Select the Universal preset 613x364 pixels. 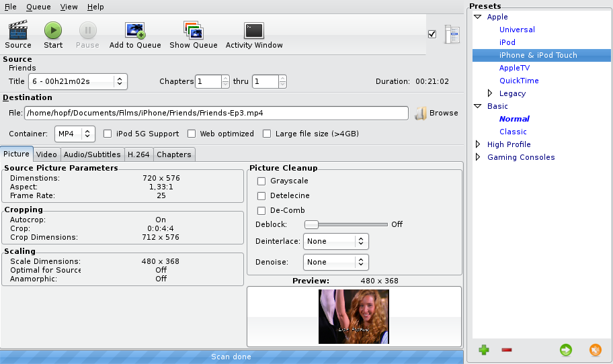coord(517,30)
